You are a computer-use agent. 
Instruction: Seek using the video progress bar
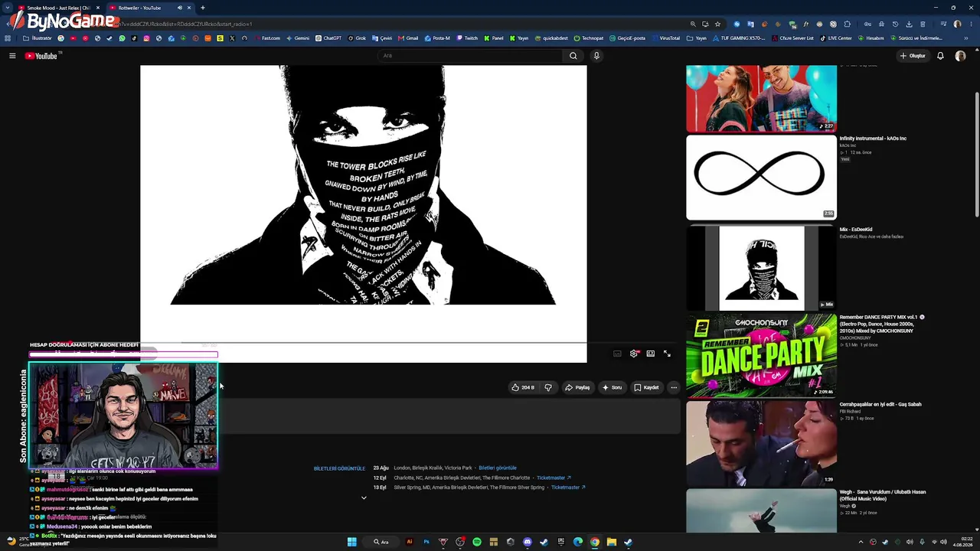(x=364, y=342)
